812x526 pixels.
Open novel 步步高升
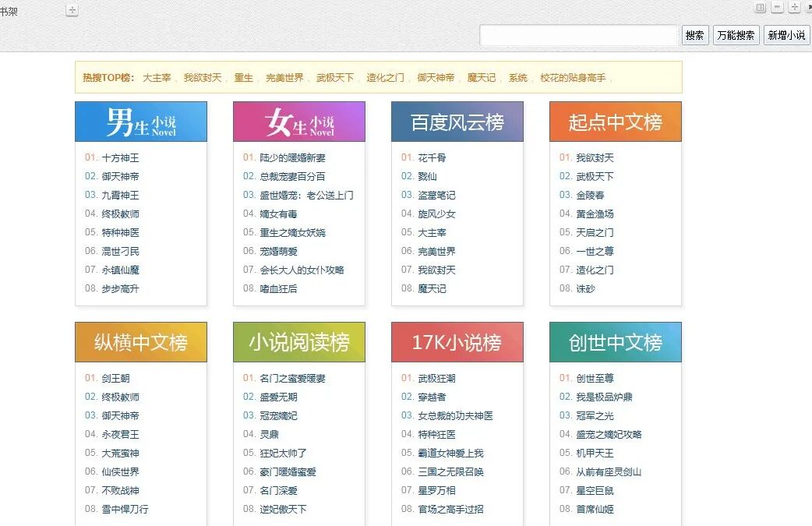(x=120, y=288)
